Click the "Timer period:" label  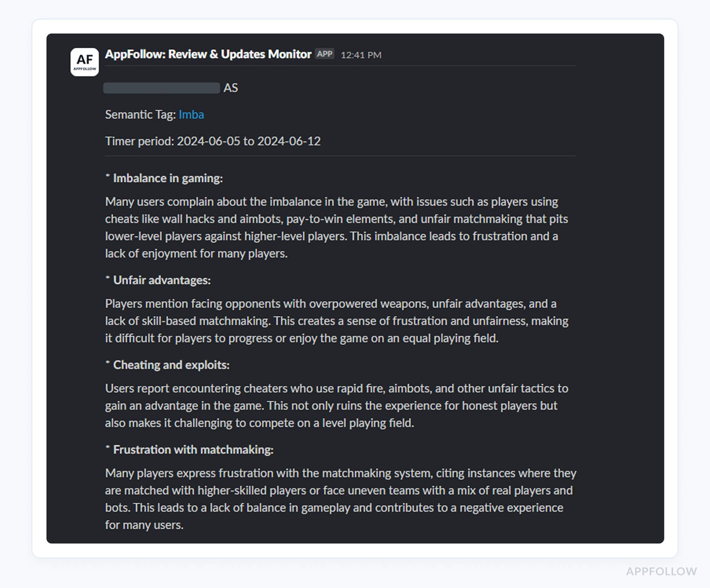point(139,141)
